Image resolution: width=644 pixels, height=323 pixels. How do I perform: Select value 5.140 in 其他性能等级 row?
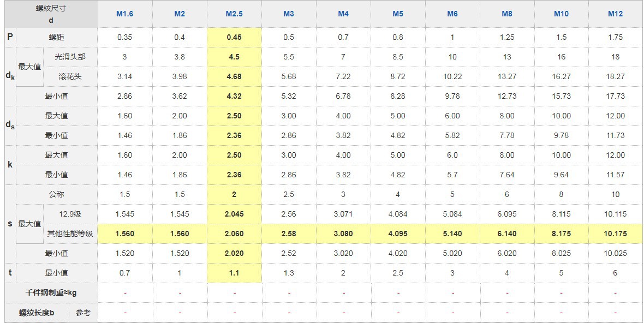(x=452, y=234)
